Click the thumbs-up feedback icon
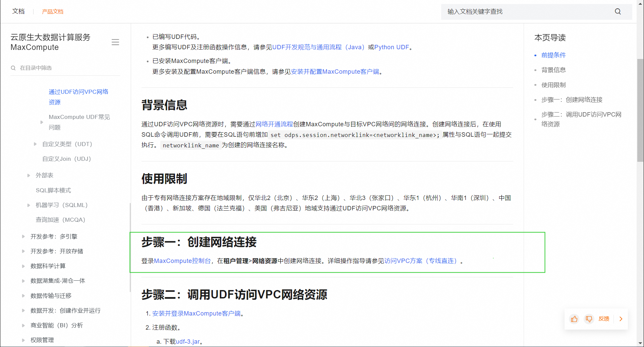The height and width of the screenshot is (347, 644). (x=574, y=319)
